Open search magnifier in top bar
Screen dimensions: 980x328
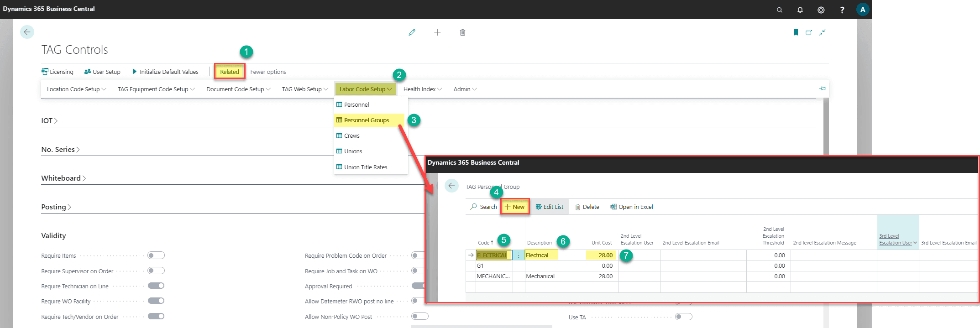780,10
